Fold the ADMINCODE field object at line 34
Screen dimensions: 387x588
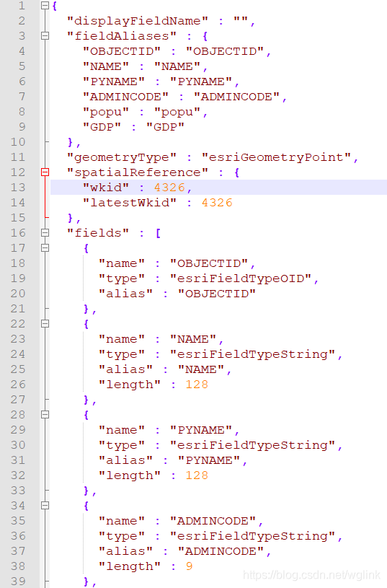point(45,506)
